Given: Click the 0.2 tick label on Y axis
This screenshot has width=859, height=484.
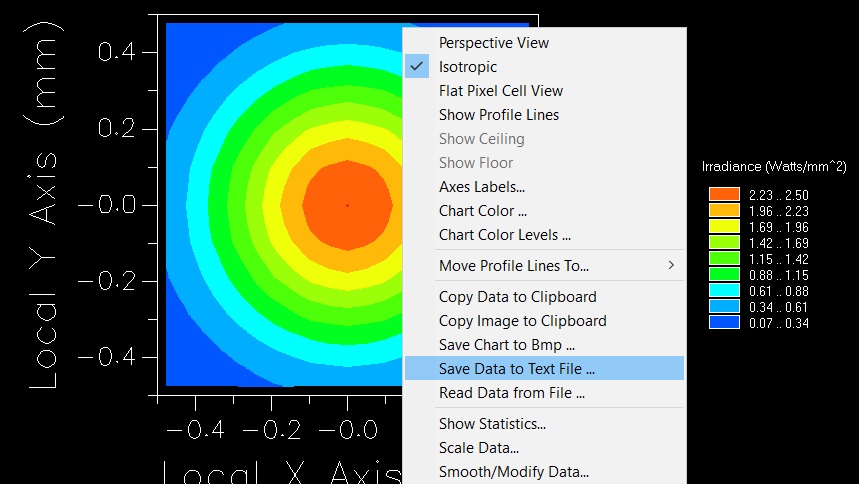Looking at the screenshot, I should pos(117,129).
